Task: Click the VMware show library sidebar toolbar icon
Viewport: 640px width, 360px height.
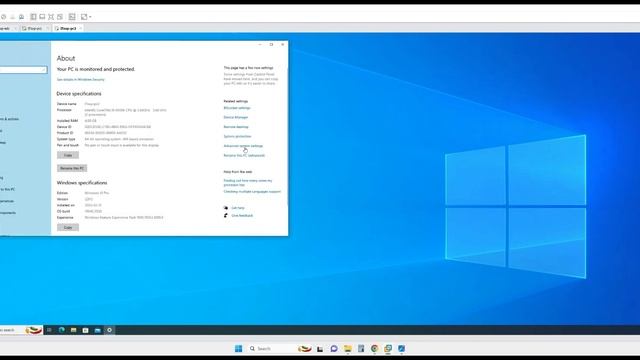Action: (33, 17)
